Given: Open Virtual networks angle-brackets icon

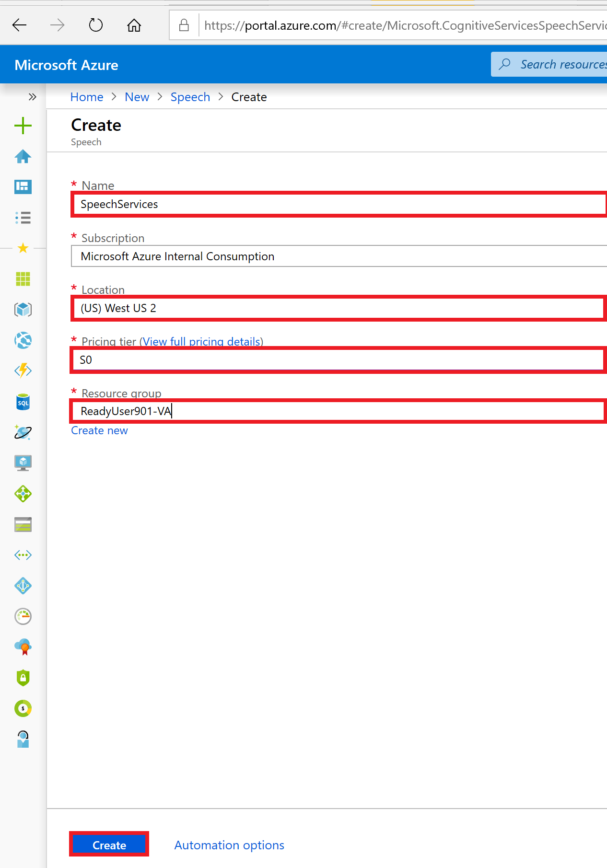Looking at the screenshot, I should [23, 555].
